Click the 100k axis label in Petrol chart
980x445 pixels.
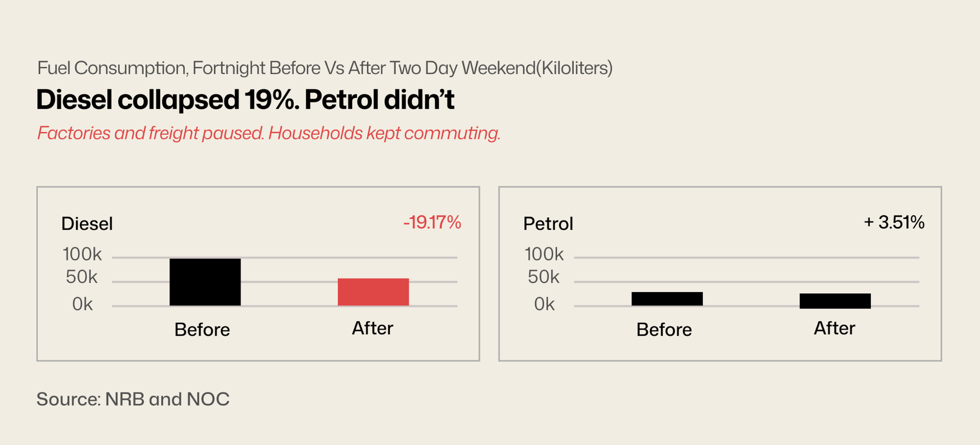pos(544,254)
